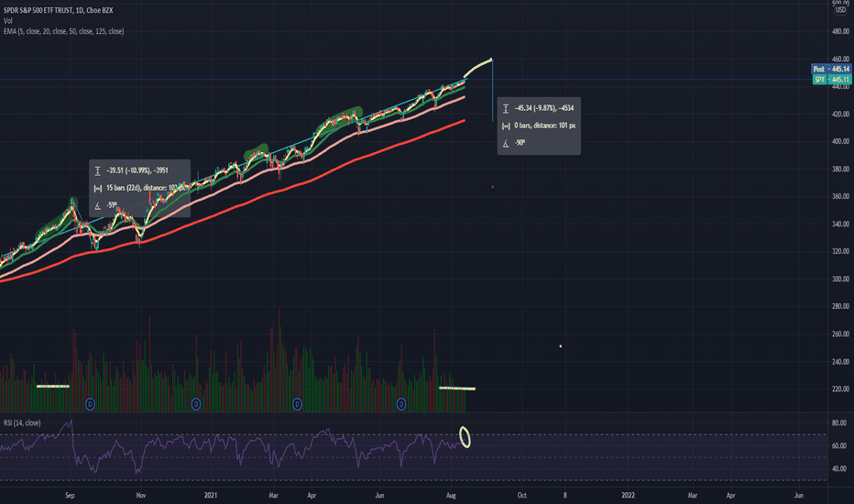854x504 pixels.
Task: Click the 220.00 price axis label
Action: [840, 389]
